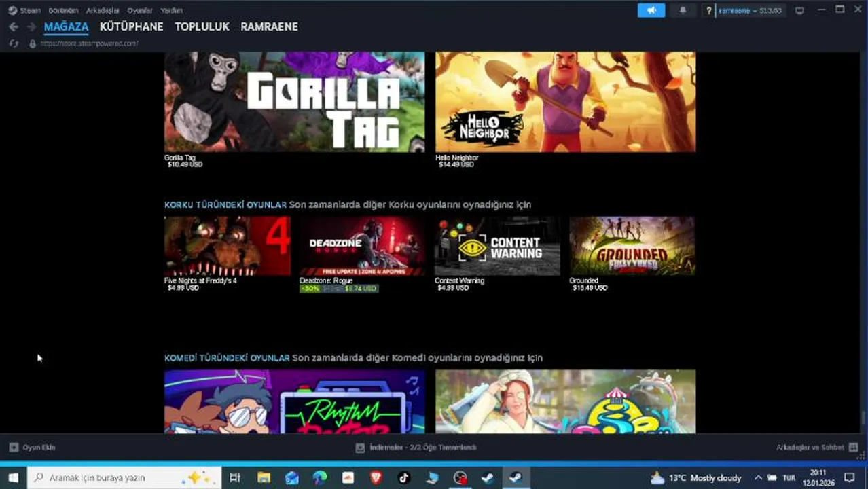This screenshot has width=868, height=489.
Task: Click the active Steam window taskbar icon
Action: coord(516,477)
